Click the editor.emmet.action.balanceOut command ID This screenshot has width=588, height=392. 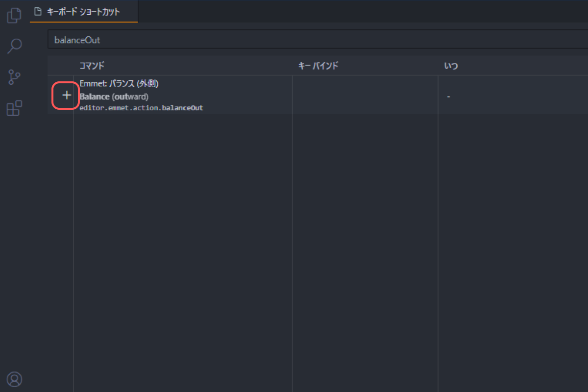click(141, 108)
